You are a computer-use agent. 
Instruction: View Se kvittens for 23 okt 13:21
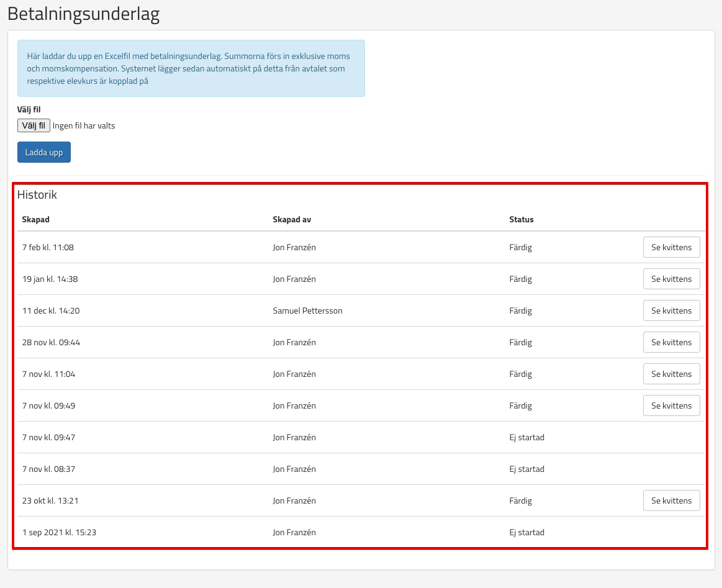[671, 500]
